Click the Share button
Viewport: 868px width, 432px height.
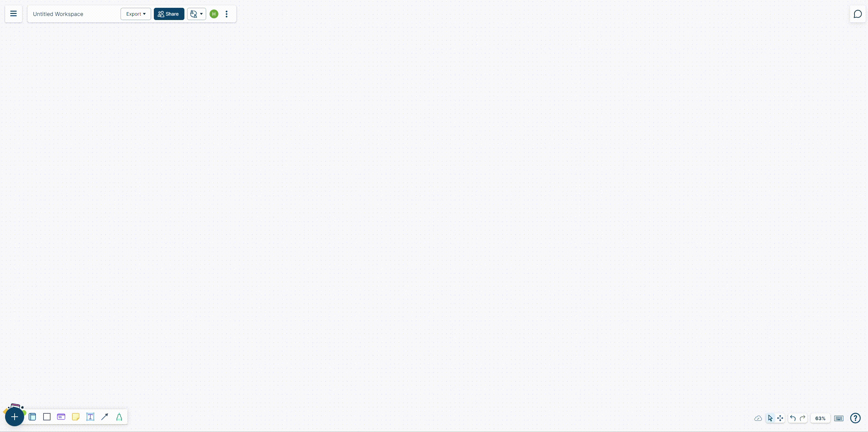[169, 14]
